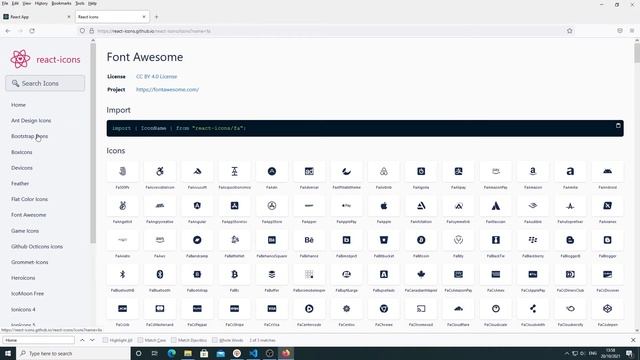Close the find bar
This screenshot has width=640, height=360.
coord(633,340)
